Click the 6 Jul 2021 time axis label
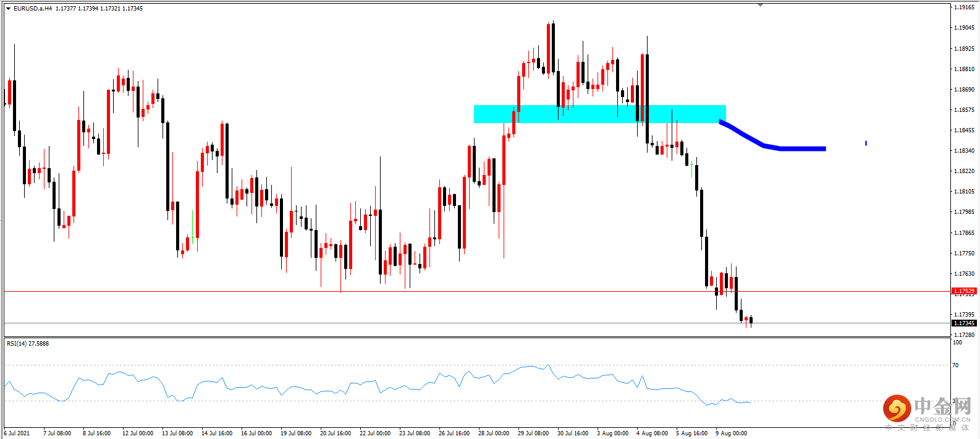Screen dimensions: 980x439 (17, 433)
